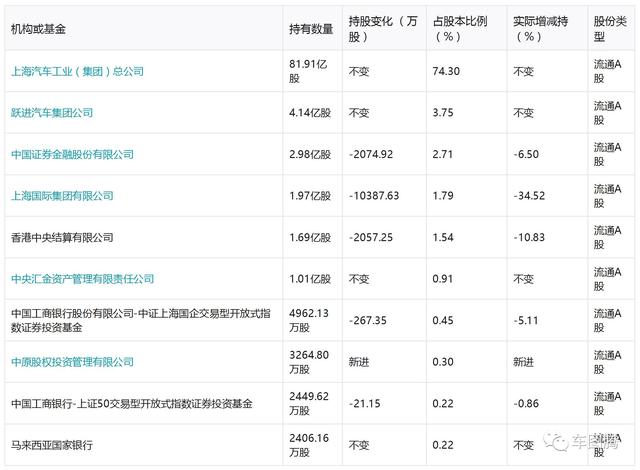Click the -10387.63 share change cell
The width and height of the screenshot is (640, 470).
pyautogui.click(x=373, y=196)
